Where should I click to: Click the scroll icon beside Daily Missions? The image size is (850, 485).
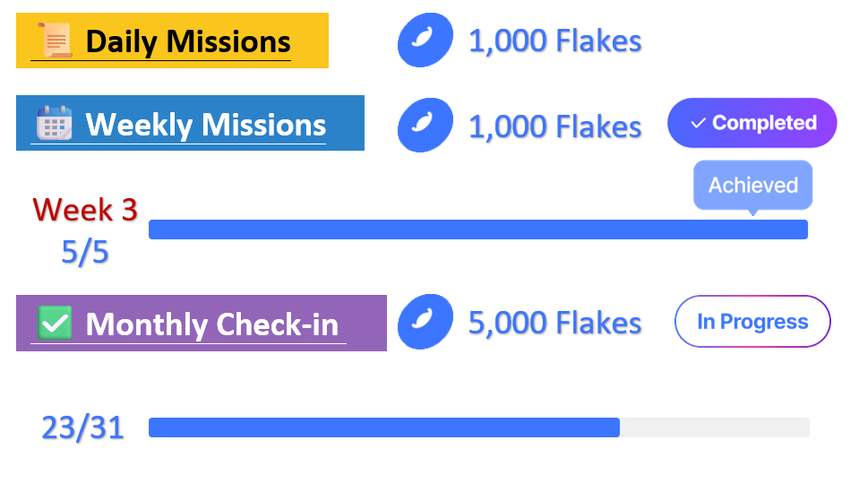(54, 41)
